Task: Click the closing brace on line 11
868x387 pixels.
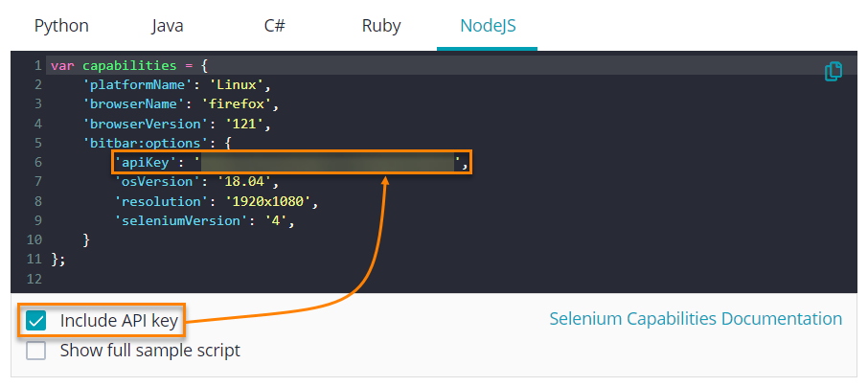Action: pyautogui.click(x=54, y=260)
